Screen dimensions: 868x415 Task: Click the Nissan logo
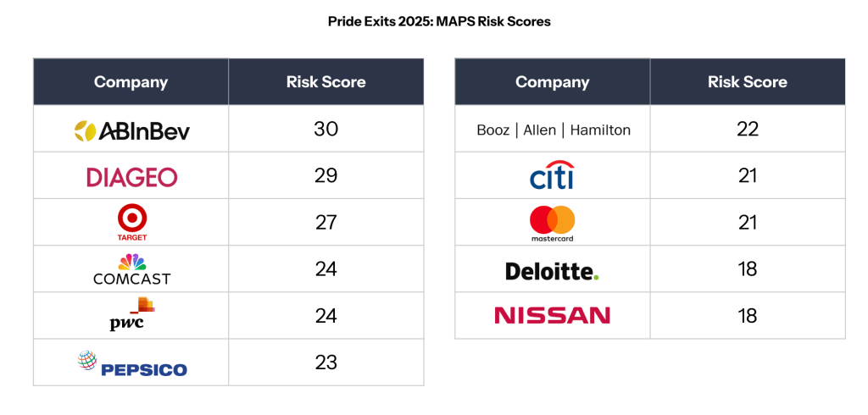pyautogui.click(x=552, y=316)
